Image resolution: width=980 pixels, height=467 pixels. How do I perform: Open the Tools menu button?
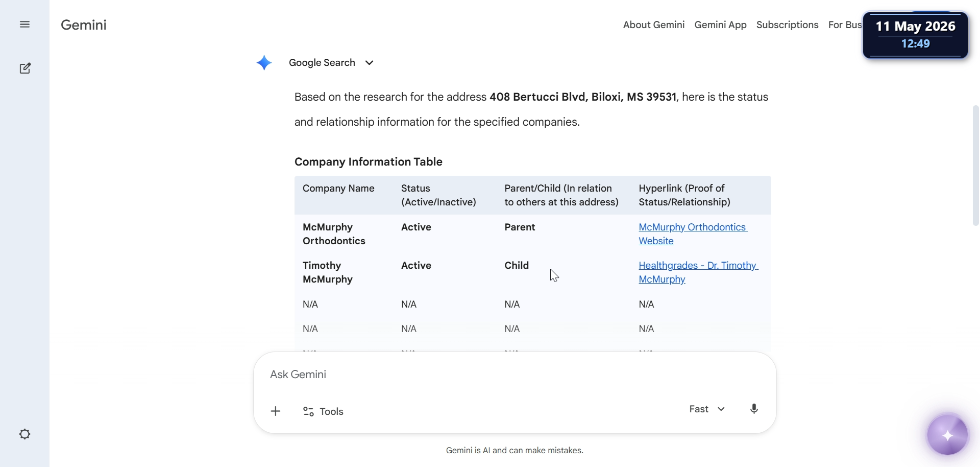(x=323, y=411)
